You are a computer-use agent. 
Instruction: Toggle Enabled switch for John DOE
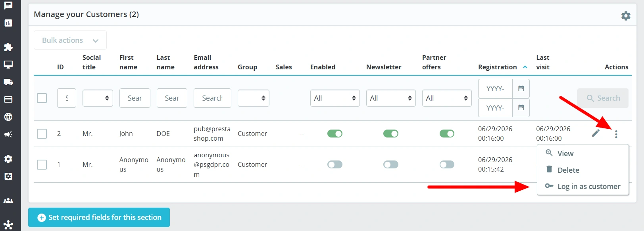[x=335, y=134]
